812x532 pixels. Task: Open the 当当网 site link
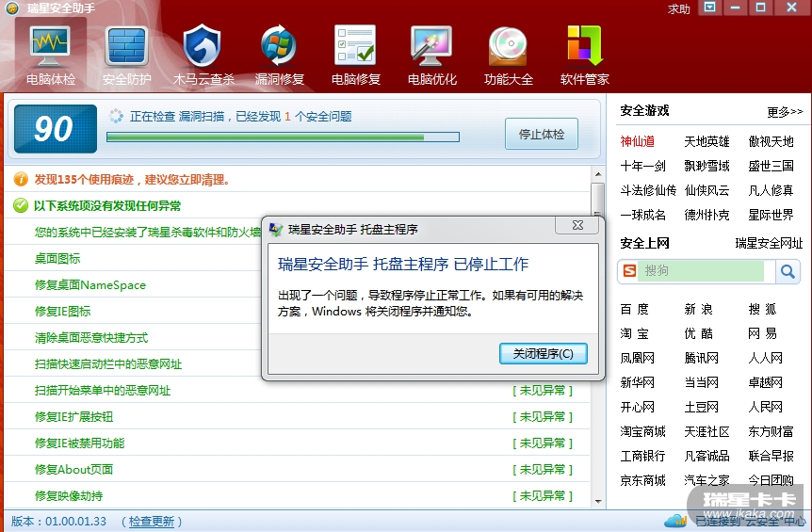(x=701, y=382)
